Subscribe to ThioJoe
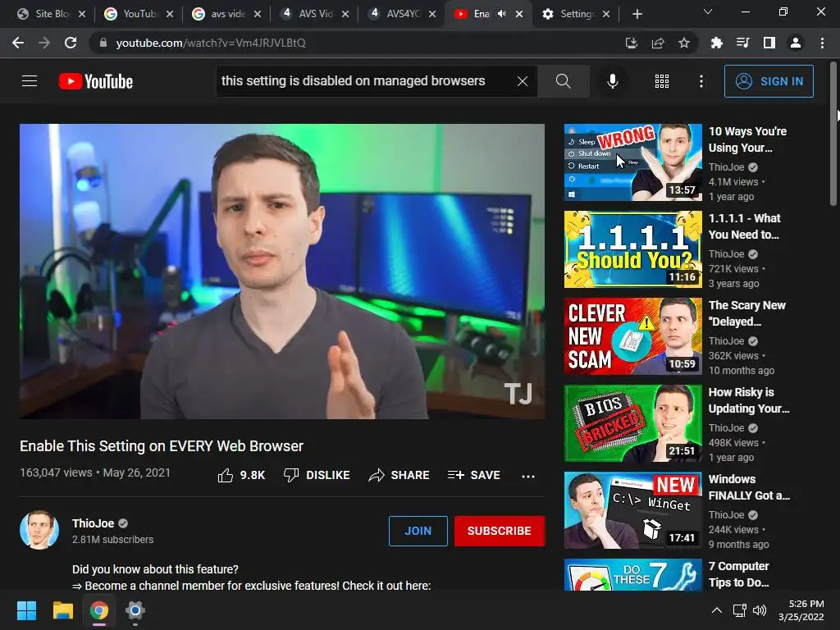Screen dimensions: 840x630 (x=500, y=531)
